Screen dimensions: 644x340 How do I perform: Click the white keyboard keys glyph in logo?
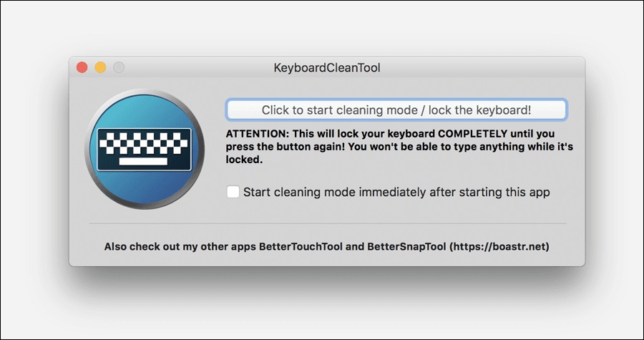point(144,143)
